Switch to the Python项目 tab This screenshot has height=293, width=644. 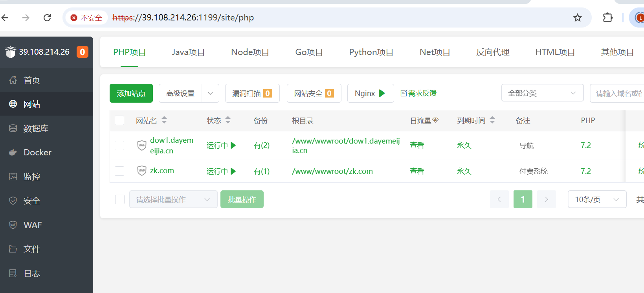point(371,52)
